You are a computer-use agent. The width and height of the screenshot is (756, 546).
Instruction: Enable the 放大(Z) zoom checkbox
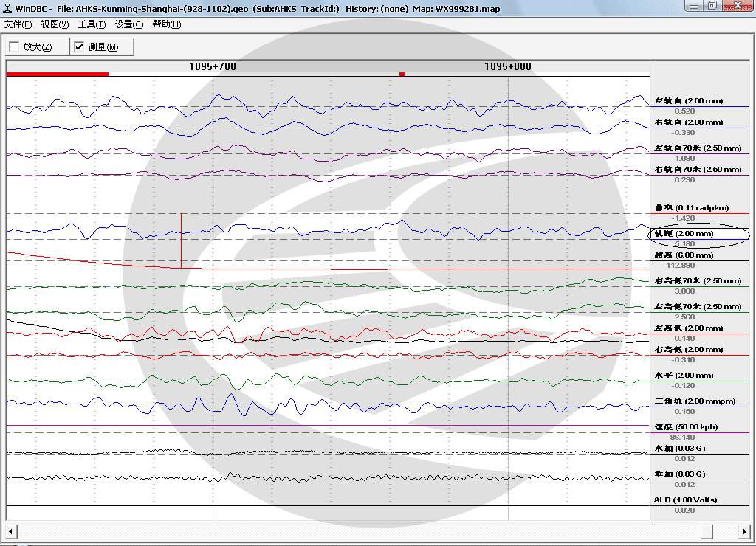click(15, 46)
